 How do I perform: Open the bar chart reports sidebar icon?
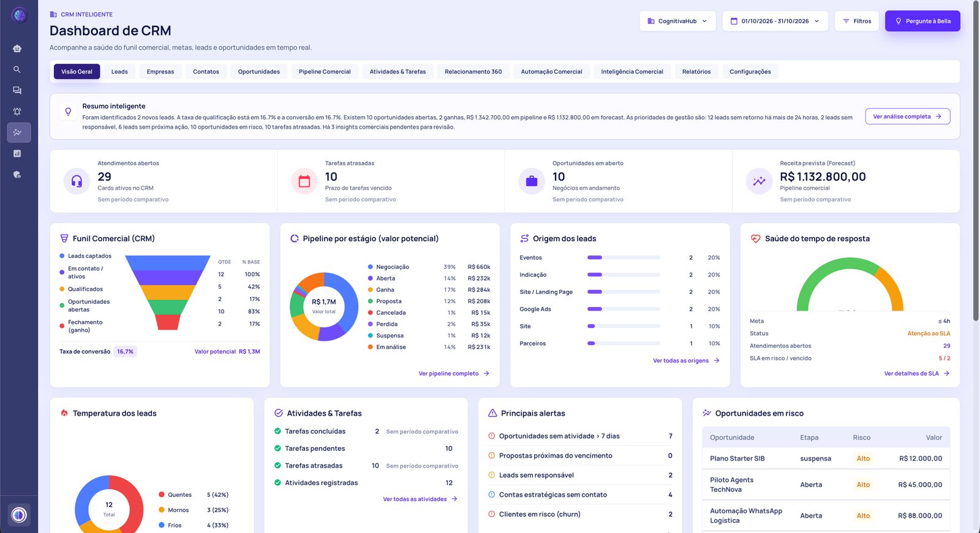(x=17, y=154)
